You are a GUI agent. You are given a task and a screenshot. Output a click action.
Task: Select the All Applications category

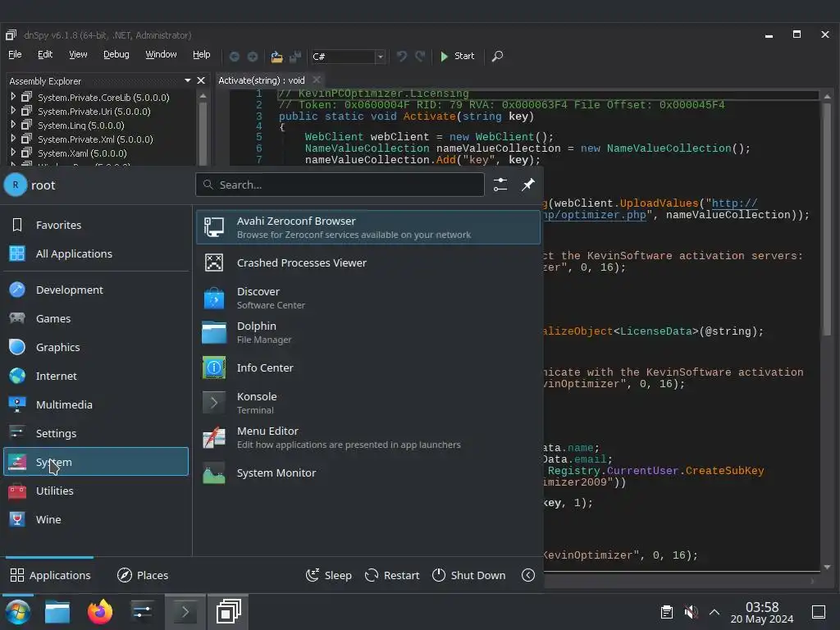tap(96, 254)
